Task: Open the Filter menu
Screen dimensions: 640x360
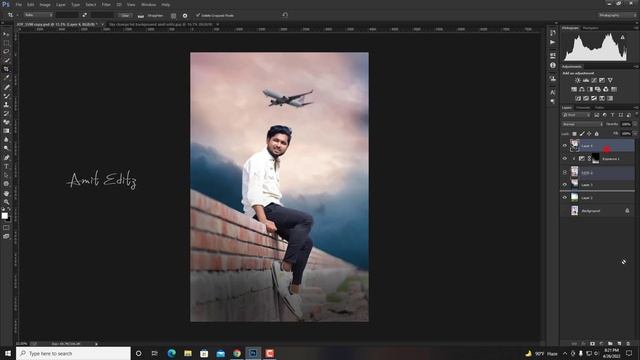Action: tap(106, 4)
